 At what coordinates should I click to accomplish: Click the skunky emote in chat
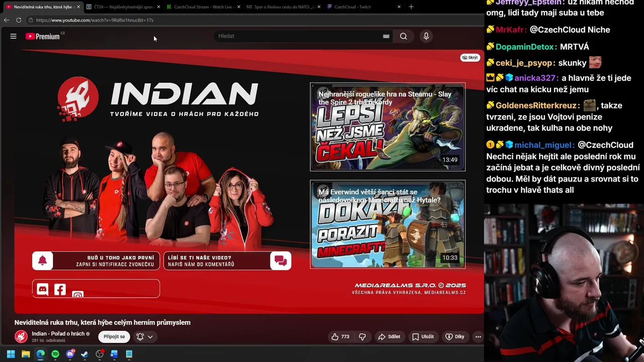pyautogui.click(x=595, y=62)
